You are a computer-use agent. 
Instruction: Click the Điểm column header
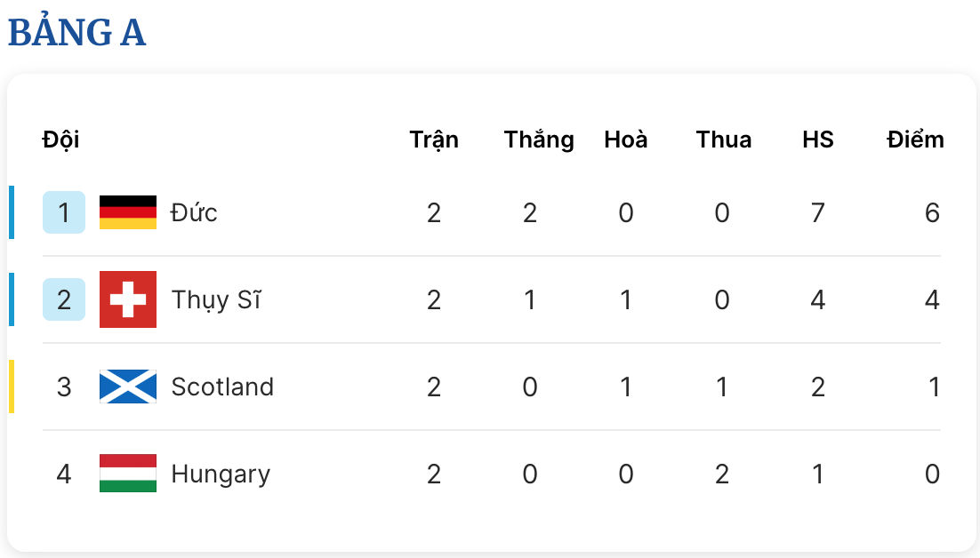(x=915, y=139)
